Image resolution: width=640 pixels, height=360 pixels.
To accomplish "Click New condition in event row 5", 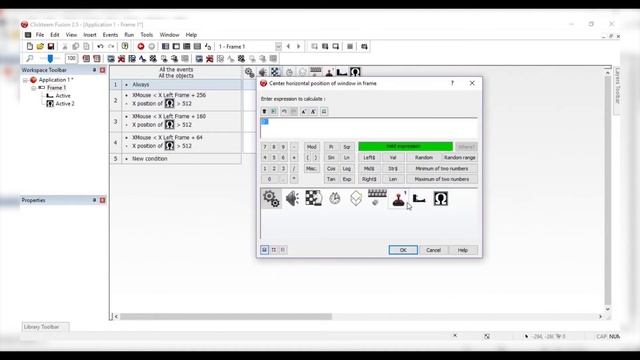I will [x=150, y=159].
